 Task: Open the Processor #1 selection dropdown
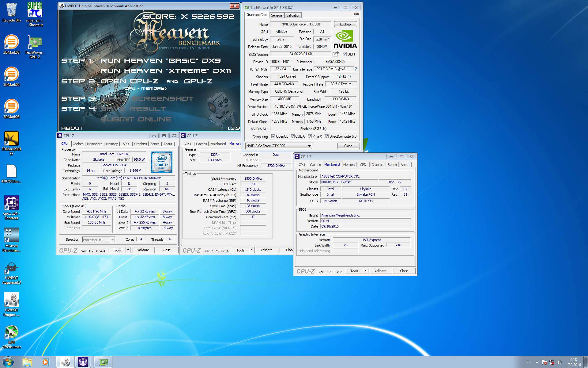click(x=98, y=240)
